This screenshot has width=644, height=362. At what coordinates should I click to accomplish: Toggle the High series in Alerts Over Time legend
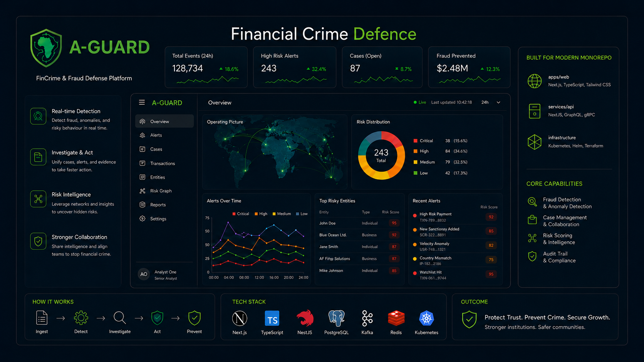[261, 214]
